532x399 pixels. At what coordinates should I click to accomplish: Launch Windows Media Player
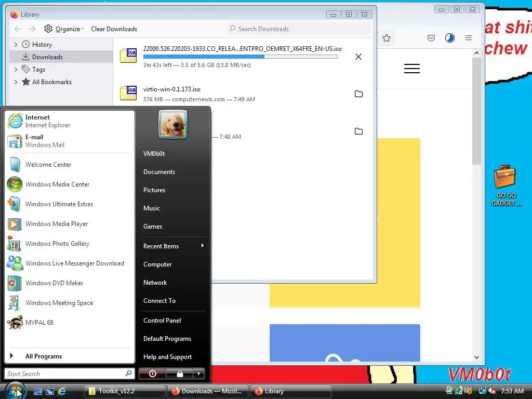pyautogui.click(x=70, y=224)
